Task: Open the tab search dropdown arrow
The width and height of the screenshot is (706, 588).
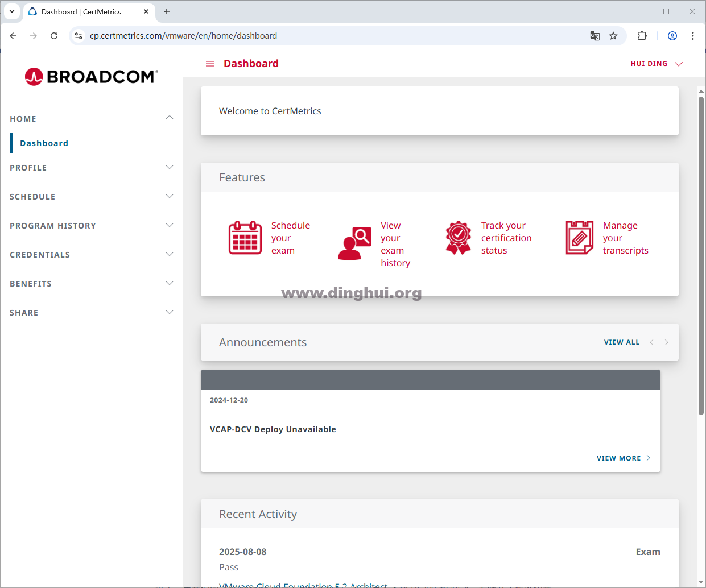Action: [12, 11]
